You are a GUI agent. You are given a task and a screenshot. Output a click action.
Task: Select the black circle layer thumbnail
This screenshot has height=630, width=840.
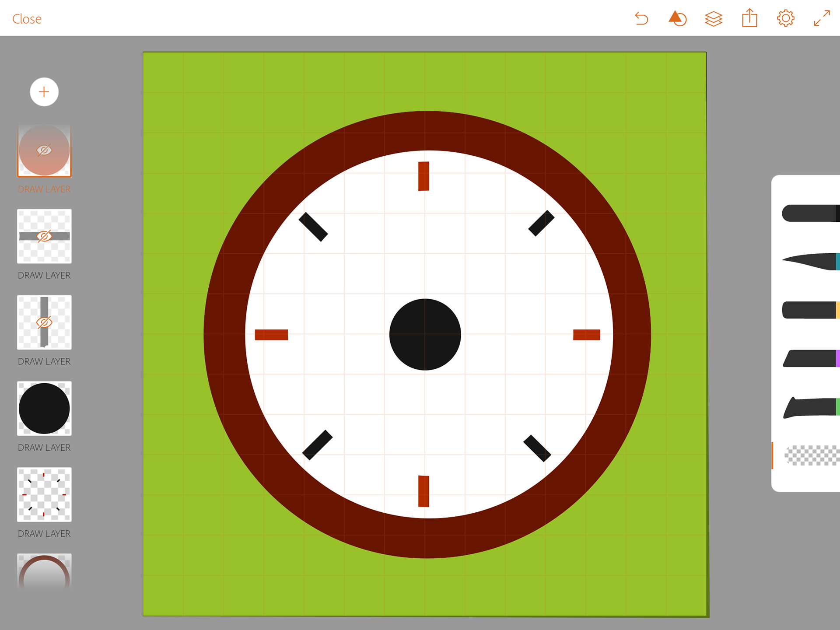44,408
